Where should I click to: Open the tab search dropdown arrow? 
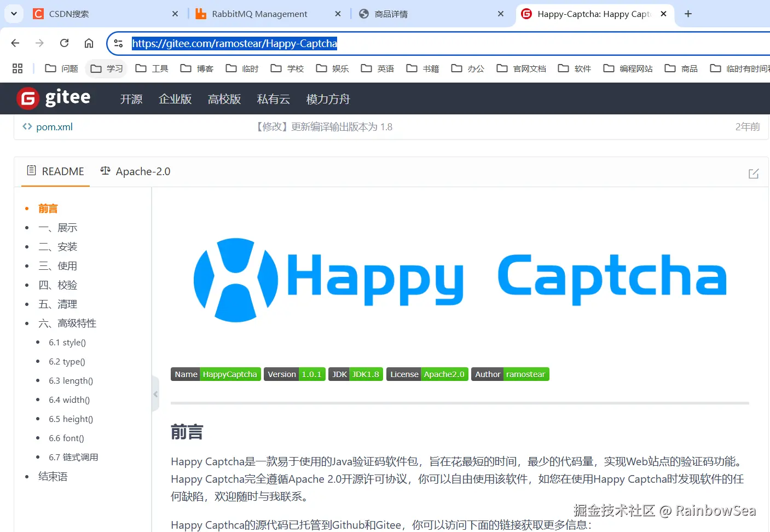click(x=14, y=14)
